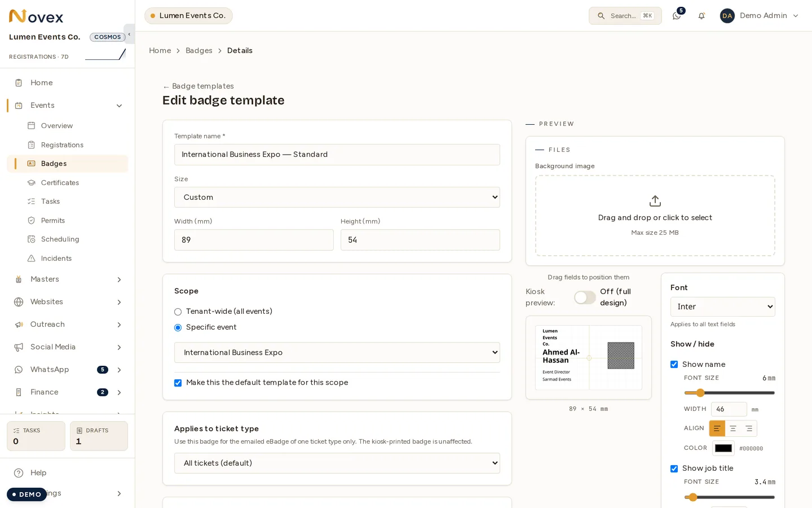Open Badges in the sidebar
Screen dimensions: 812x508
(68, 164)
